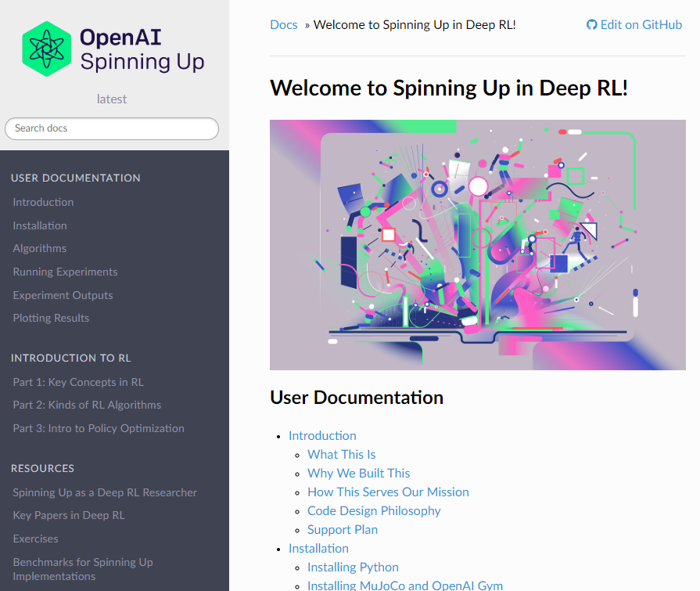Open How This Serves Our Mission link
Viewport: 700px width, 591px height.
[x=388, y=492]
